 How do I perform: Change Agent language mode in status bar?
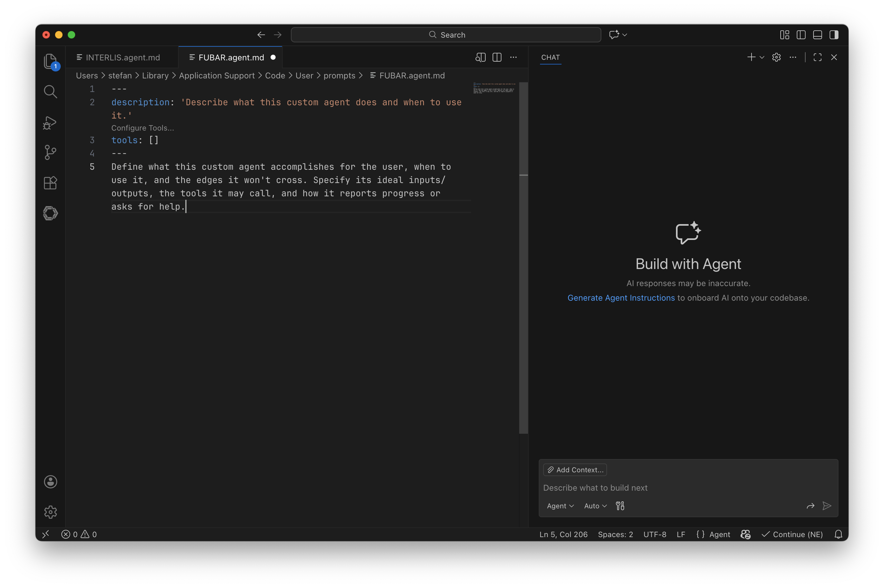pyautogui.click(x=713, y=534)
